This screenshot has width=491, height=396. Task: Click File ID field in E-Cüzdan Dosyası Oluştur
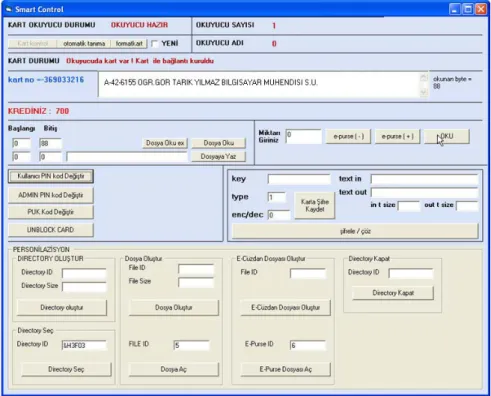point(308,273)
